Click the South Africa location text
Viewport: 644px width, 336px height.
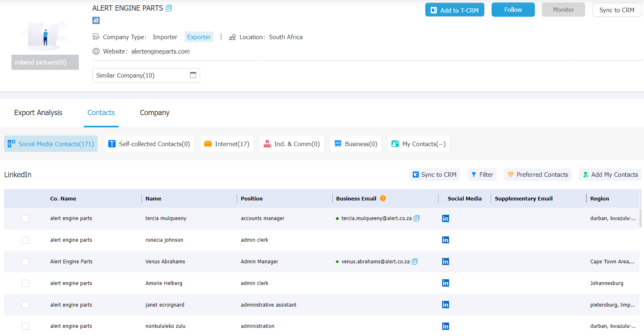(x=286, y=37)
